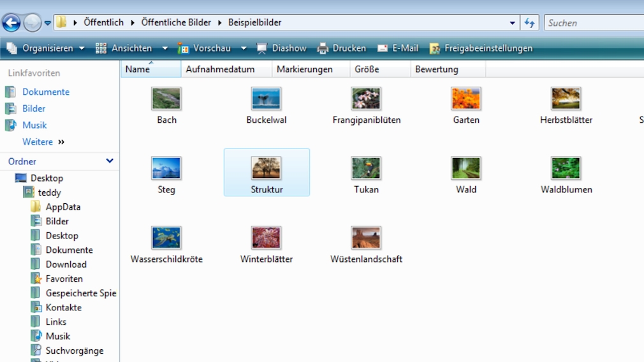Click the E-Mail envelope button
644x362 pixels.
tap(398, 48)
